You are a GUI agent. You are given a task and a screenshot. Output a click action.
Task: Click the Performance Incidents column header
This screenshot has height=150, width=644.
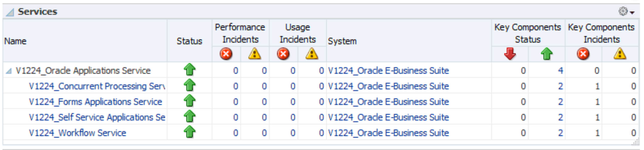click(240, 33)
